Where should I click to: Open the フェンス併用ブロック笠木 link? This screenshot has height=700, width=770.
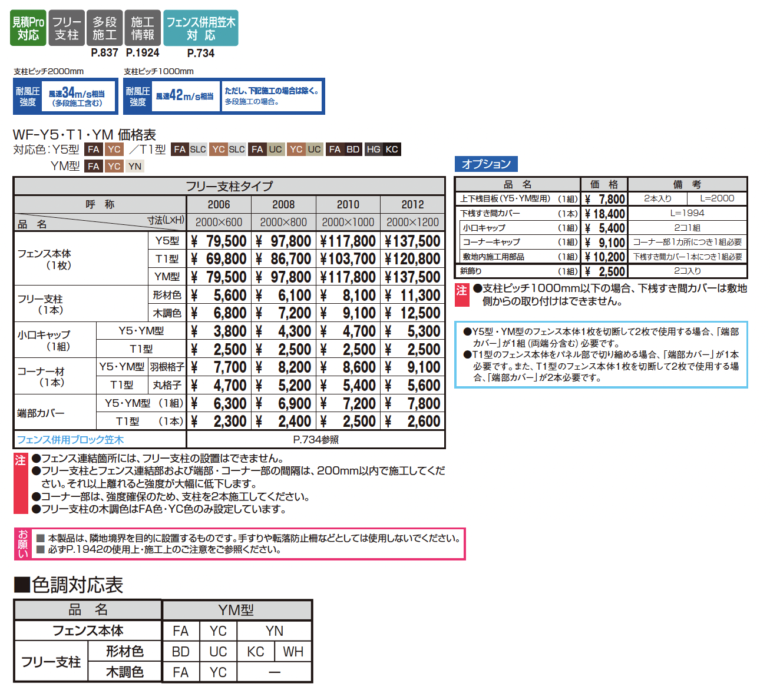coord(71,440)
